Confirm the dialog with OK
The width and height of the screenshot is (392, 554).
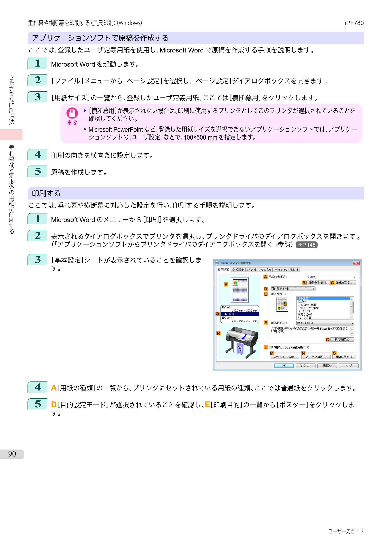[x=284, y=366]
